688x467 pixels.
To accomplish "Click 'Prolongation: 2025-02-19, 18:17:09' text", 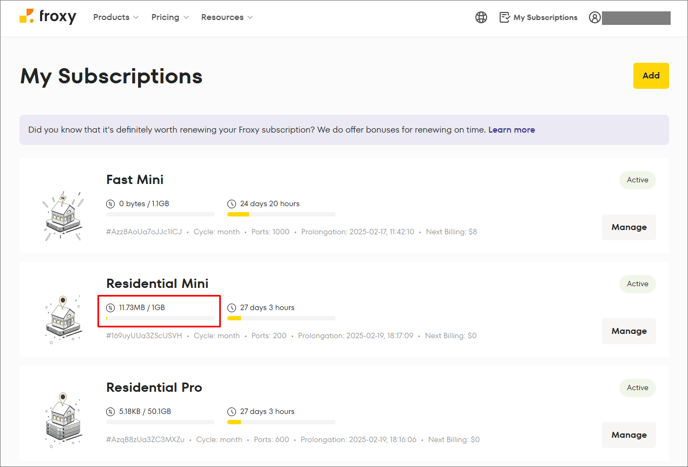I will pyautogui.click(x=356, y=336).
